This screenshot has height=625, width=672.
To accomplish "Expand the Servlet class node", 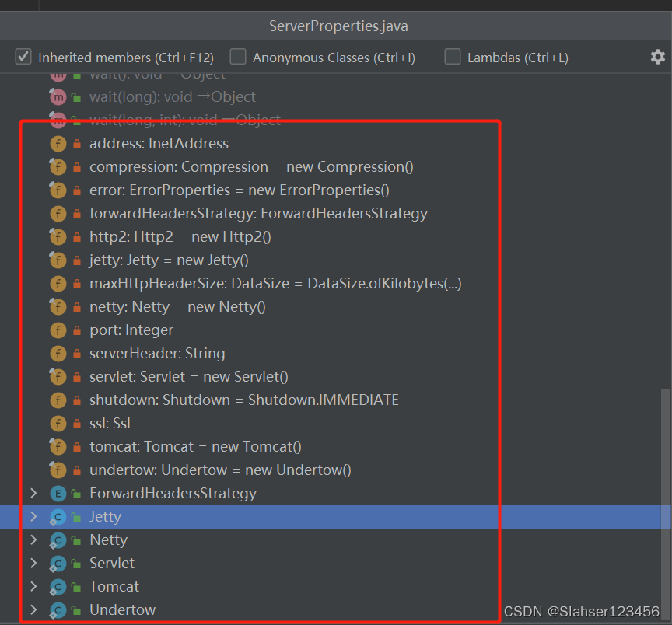I will click(33, 563).
